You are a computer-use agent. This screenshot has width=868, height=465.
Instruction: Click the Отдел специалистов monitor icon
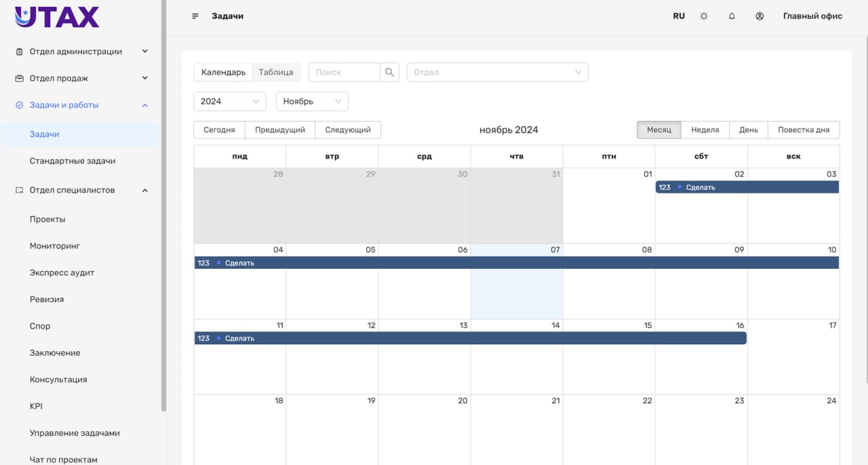pos(19,190)
